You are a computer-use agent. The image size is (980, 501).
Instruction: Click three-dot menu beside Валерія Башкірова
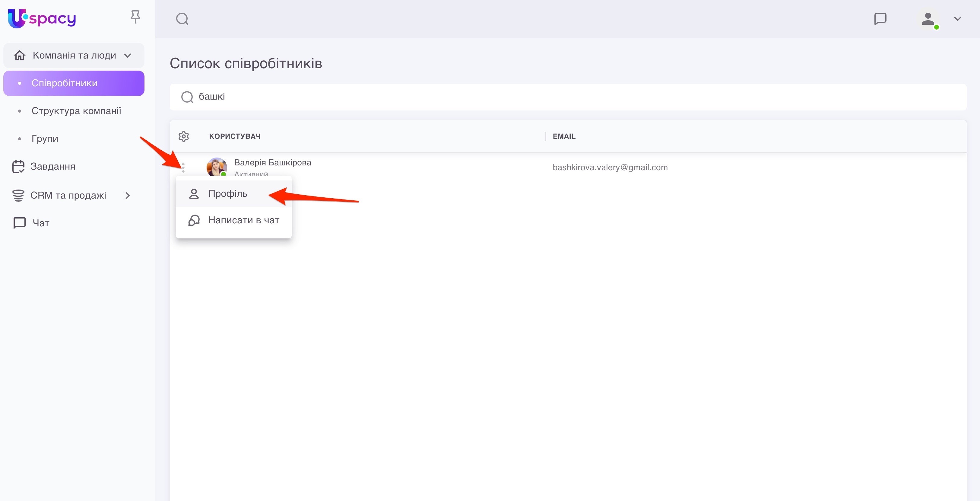tap(183, 168)
